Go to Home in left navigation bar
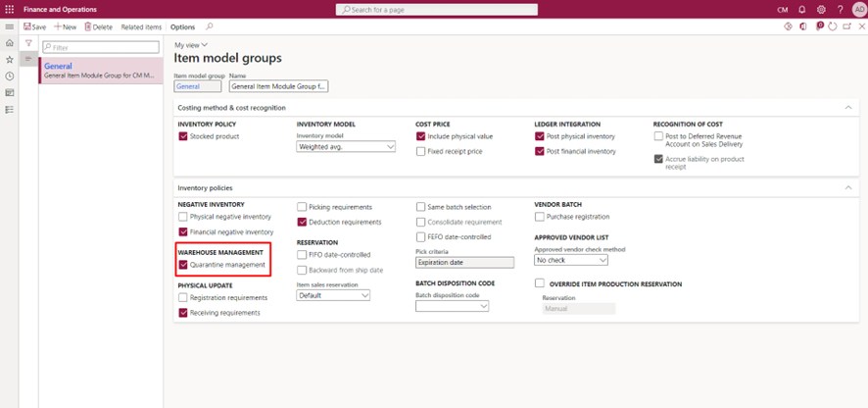 click(9, 43)
